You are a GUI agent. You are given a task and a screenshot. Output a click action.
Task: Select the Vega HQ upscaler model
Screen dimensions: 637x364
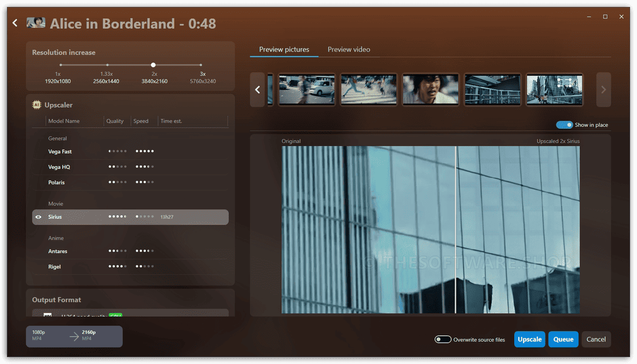(x=130, y=167)
